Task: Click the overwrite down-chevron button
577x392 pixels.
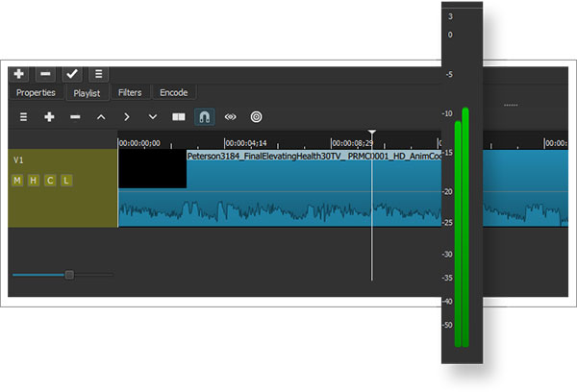Action: coord(153,117)
